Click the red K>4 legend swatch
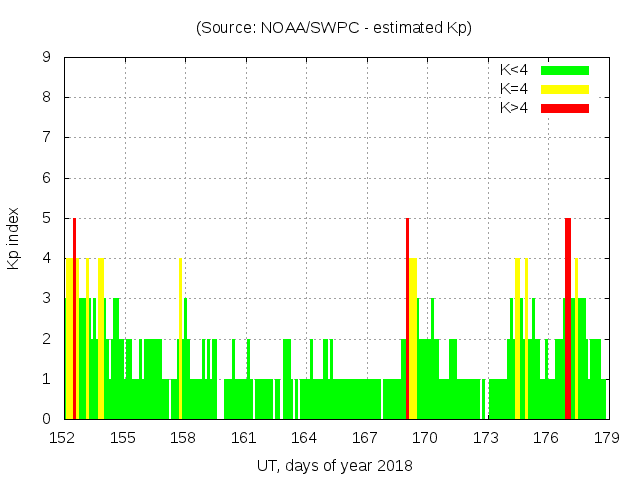This screenshot has width=640, height=480. pyautogui.click(x=565, y=108)
